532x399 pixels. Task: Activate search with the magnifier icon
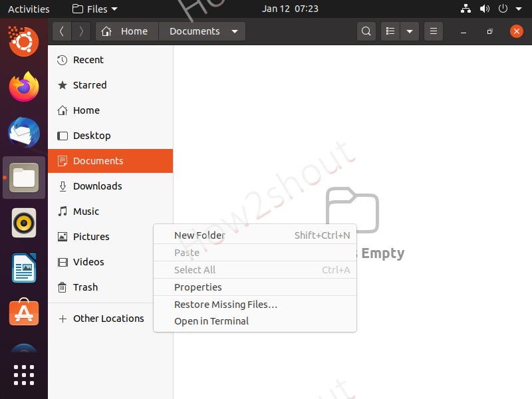[366, 31]
